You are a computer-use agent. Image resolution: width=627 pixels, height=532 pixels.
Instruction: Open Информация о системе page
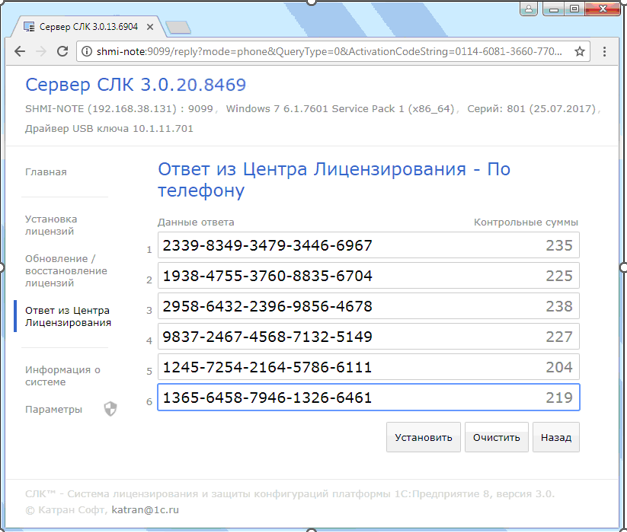(x=63, y=376)
